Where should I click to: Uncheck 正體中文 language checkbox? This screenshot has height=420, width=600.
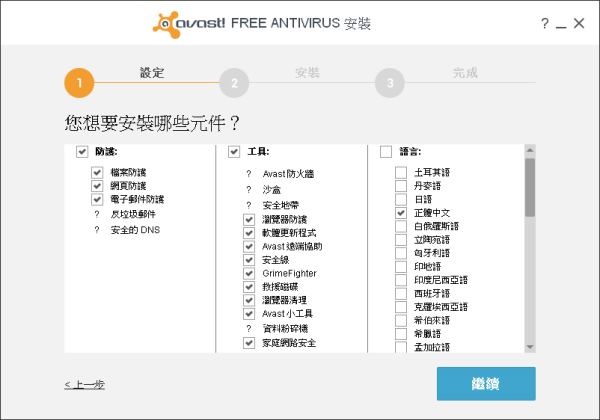click(x=401, y=213)
